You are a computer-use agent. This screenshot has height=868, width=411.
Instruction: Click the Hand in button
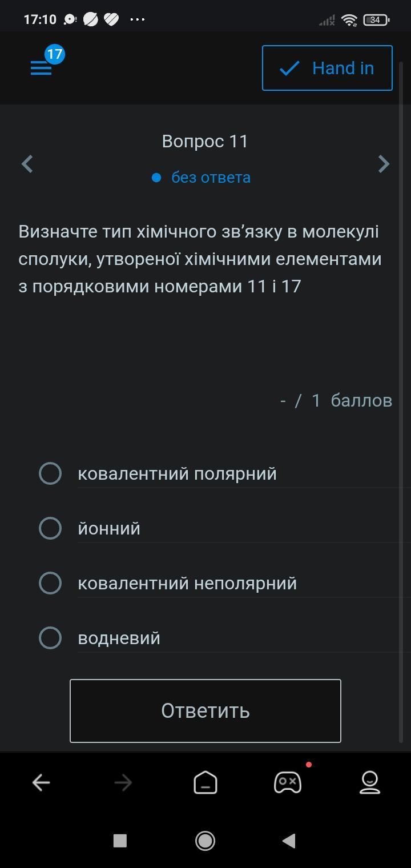[x=327, y=68]
